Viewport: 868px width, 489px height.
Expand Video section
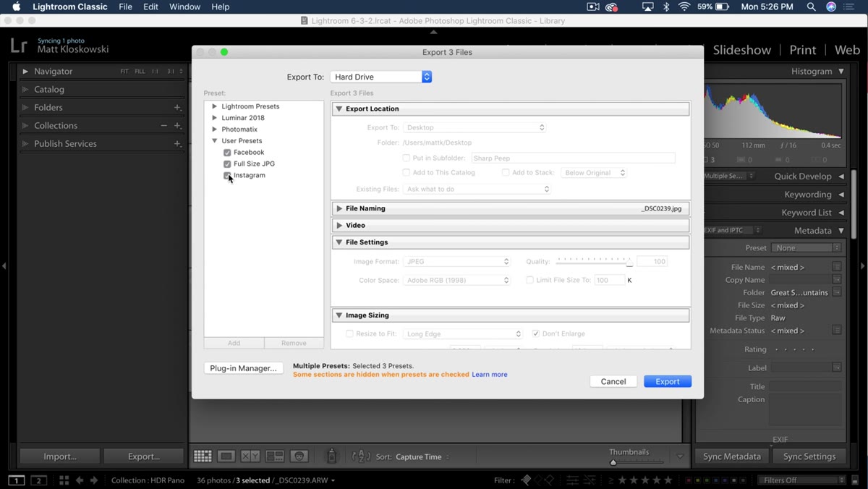coord(339,225)
